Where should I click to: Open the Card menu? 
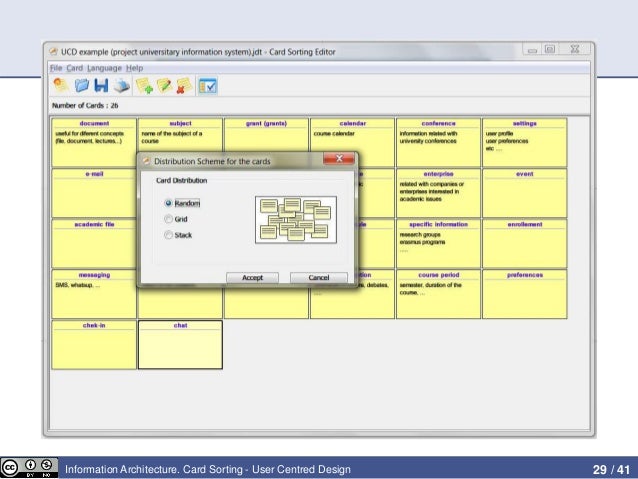tap(74, 67)
